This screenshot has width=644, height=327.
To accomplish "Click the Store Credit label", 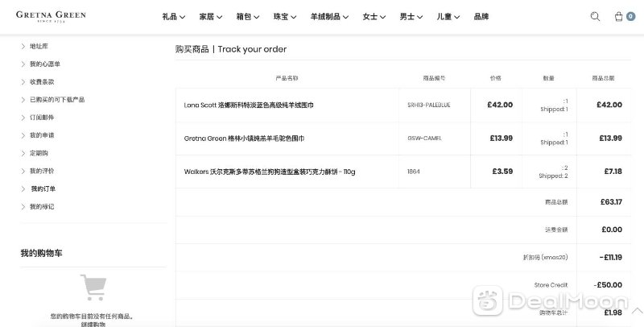I will [551, 284].
